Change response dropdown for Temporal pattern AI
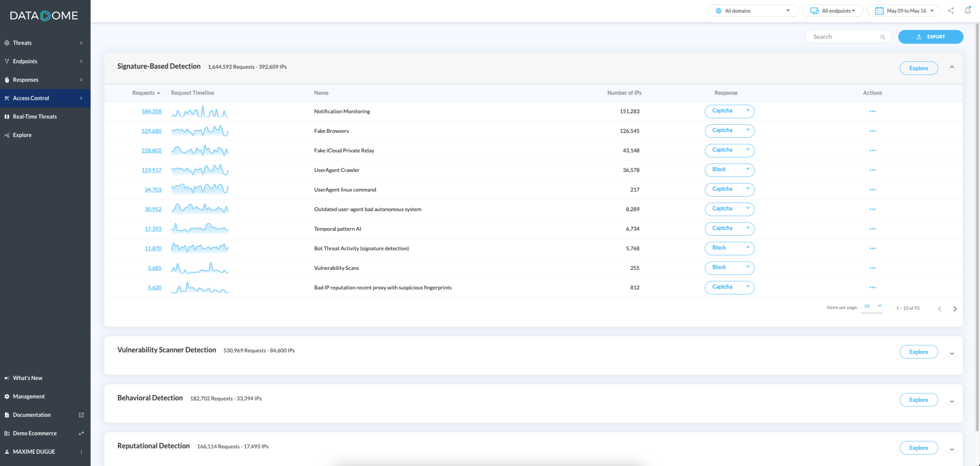The height and width of the screenshot is (466, 980). point(729,228)
